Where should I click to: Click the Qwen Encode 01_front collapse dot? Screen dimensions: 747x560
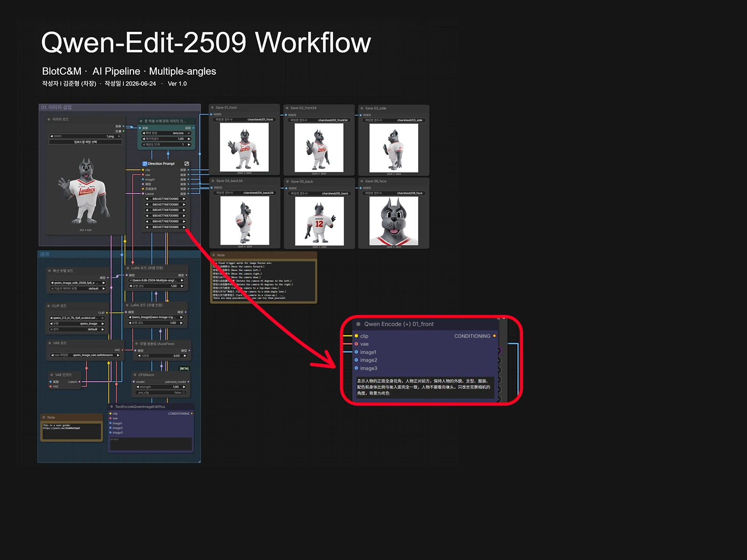(x=359, y=324)
